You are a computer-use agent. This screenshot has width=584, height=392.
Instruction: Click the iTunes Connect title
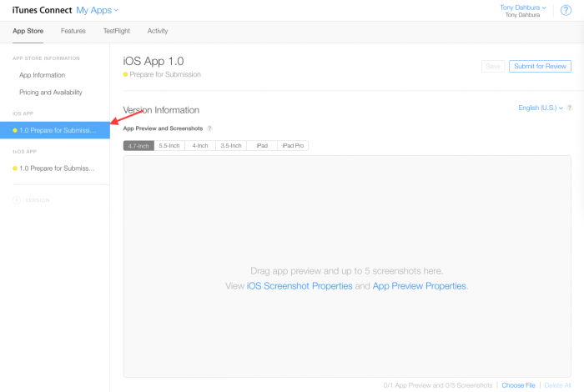click(42, 10)
